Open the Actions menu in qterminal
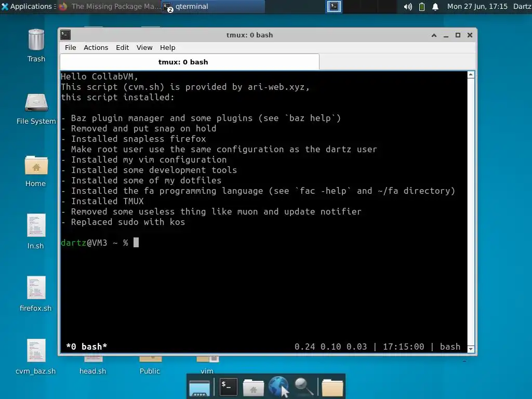This screenshot has height=399, width=532. tap(96, 47)
